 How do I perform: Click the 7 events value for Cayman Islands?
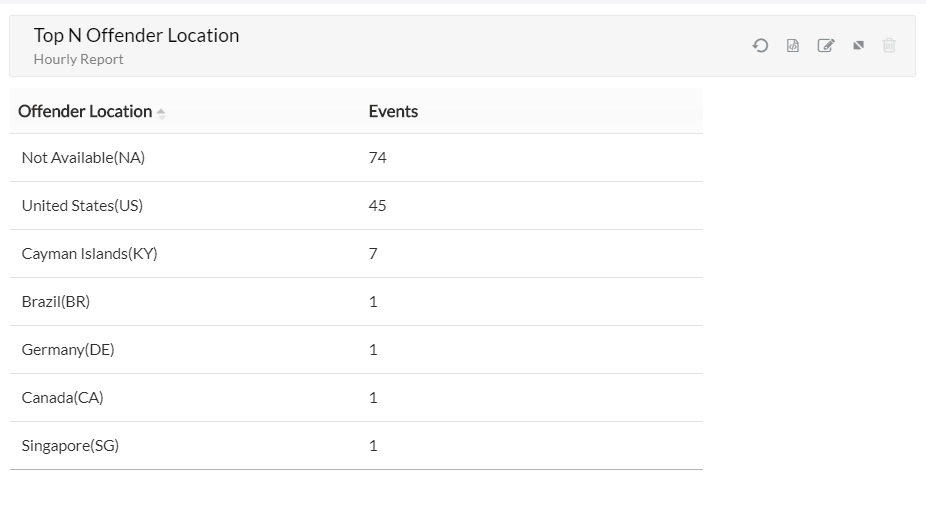pos(373,254)
